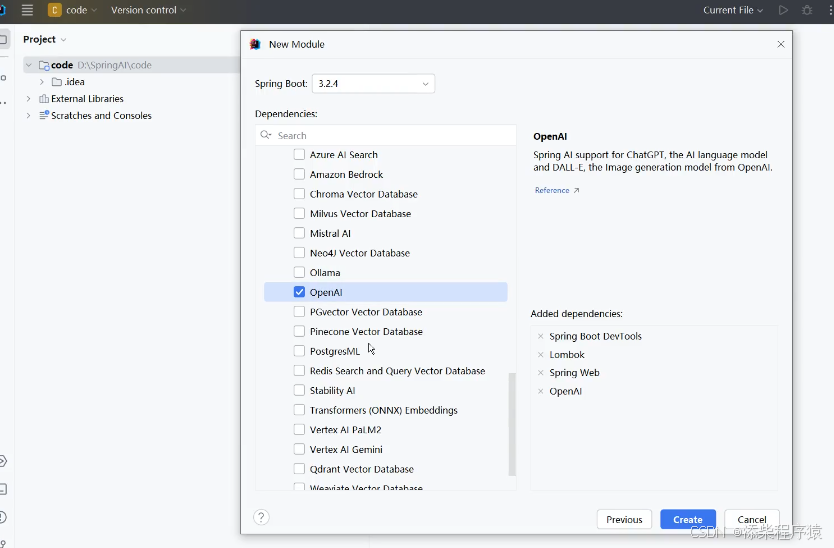Click the dependencies Search field
Screen dimensions: 834x548
pos(386,135)
